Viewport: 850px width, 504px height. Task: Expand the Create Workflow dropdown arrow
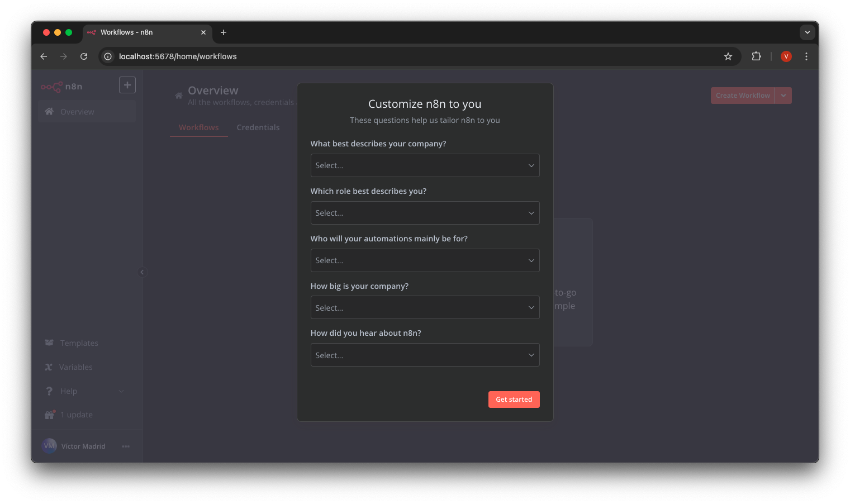(x=783, y=96)
